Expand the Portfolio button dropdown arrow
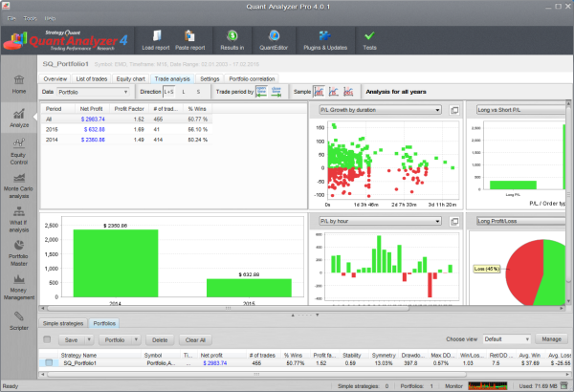The image size is (574, 392). click(136, 339)
